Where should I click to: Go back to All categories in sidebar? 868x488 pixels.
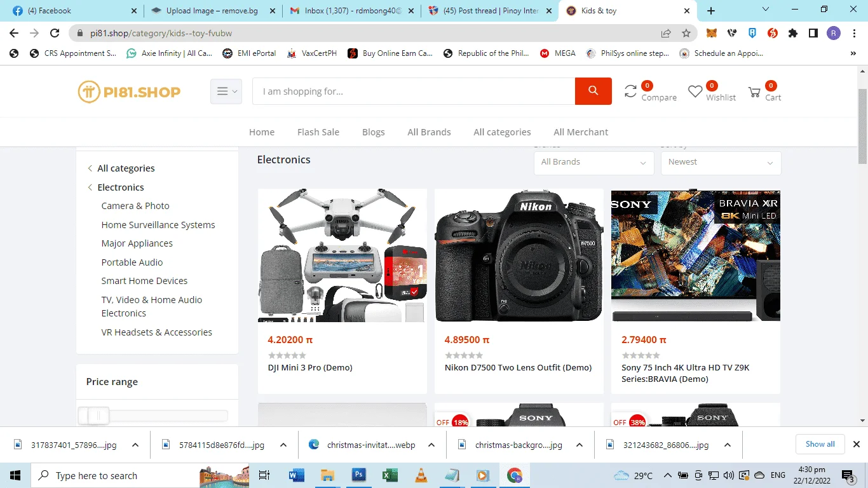coord(126,168)
